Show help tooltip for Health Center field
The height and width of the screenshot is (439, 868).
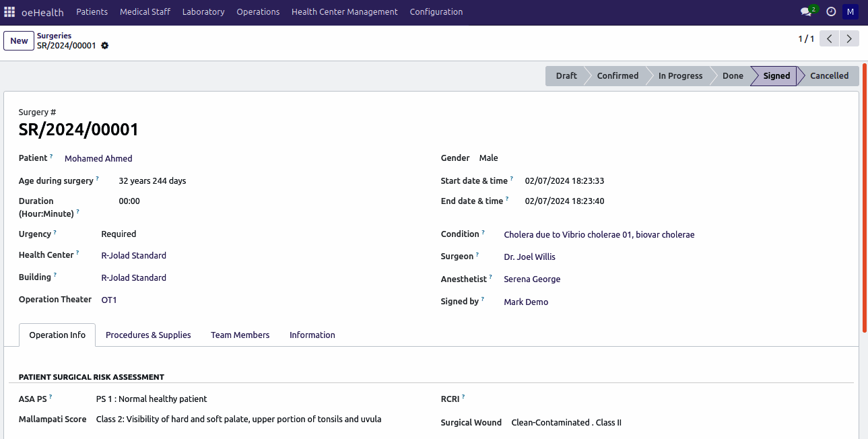click(77, 253)
